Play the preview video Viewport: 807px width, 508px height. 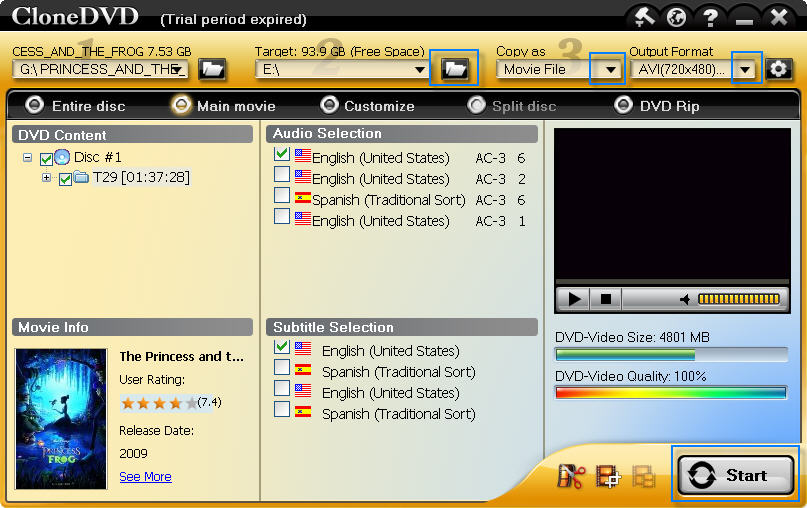pyautogui.click(x=574, y=299)
